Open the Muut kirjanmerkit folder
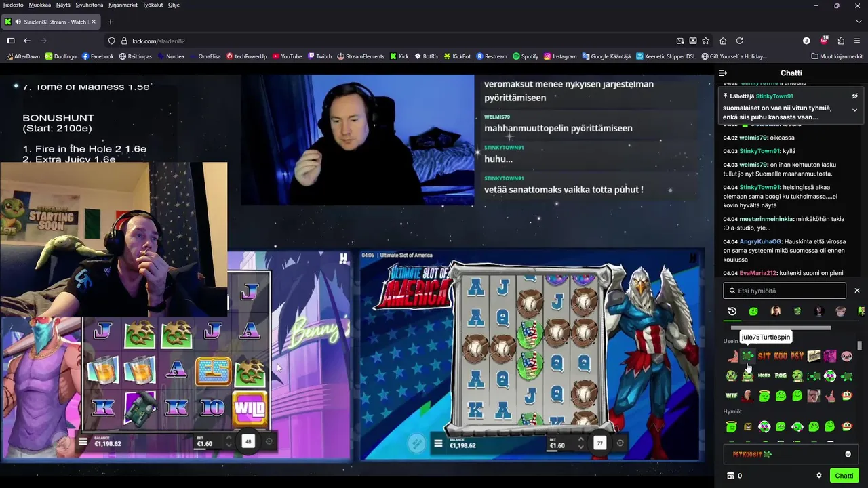This screenshot has width=868, height=488. (x=836, y=56)
